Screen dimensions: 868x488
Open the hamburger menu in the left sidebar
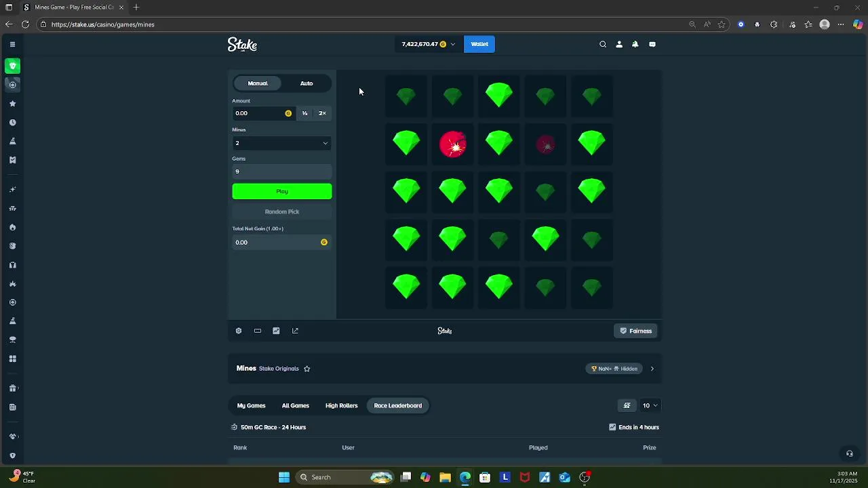click(12, 44)
